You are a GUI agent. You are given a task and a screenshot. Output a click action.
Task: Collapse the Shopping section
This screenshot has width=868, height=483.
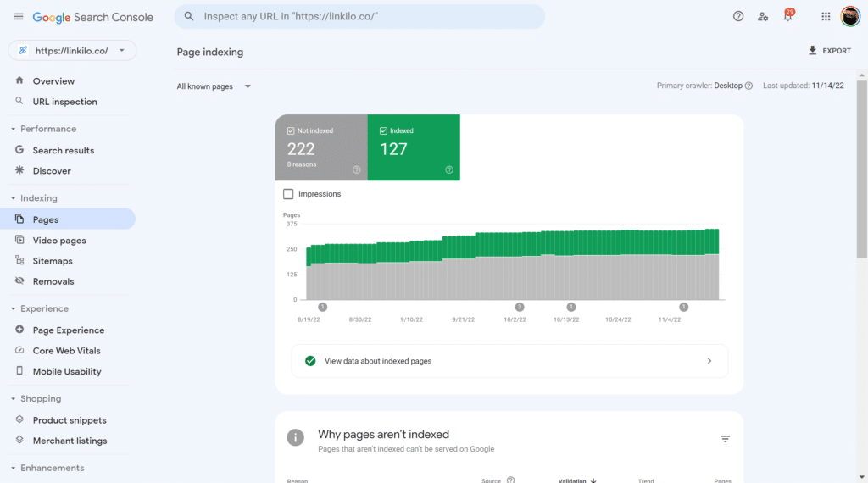pos(14,399)
